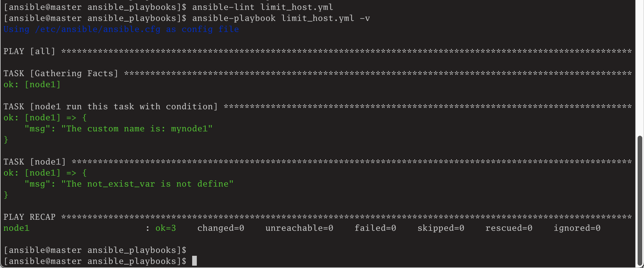Click the unreachable=0 recap value
644x268 pixels.
299,228
